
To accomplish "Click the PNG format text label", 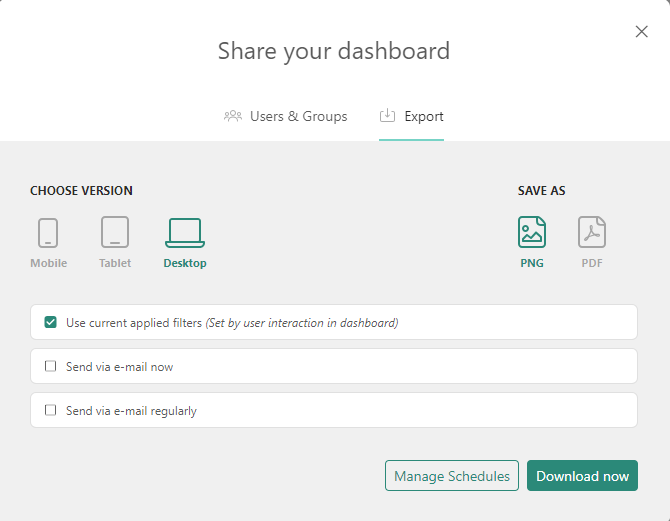I will point(532,264).
